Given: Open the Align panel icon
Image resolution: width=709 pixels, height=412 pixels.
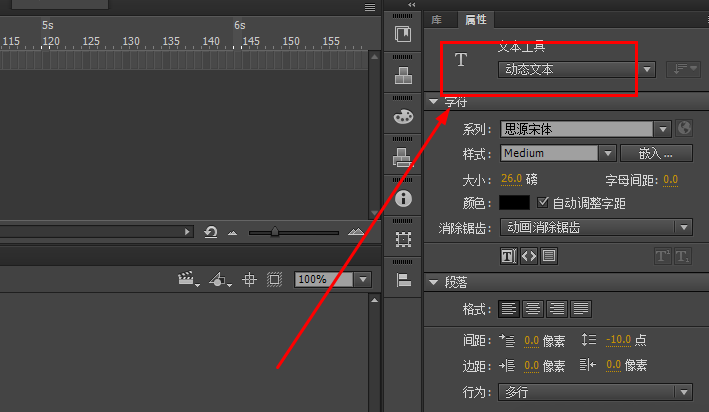Looking at the screenshot, I should point(403,280).
